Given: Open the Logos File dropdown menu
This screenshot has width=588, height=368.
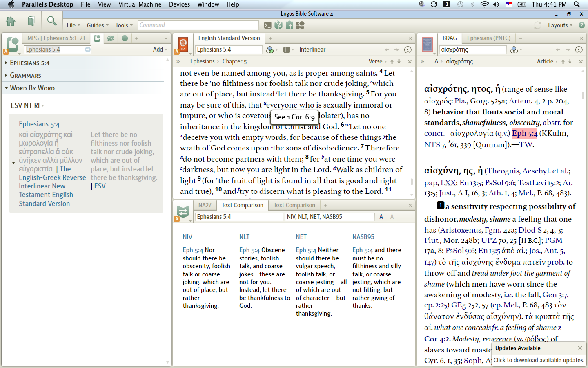Looking at the screenshot, I should (73, 25).
